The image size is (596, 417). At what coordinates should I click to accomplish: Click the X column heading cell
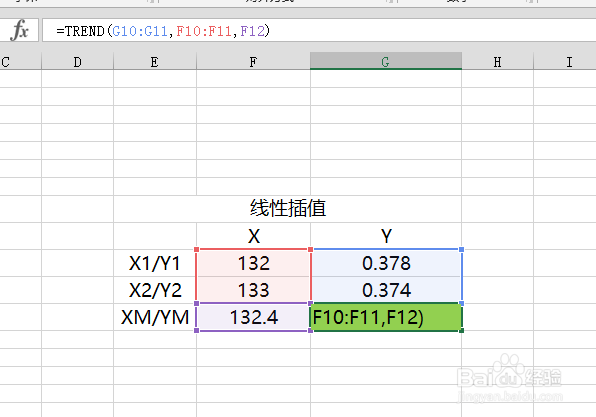click(254, 236)
